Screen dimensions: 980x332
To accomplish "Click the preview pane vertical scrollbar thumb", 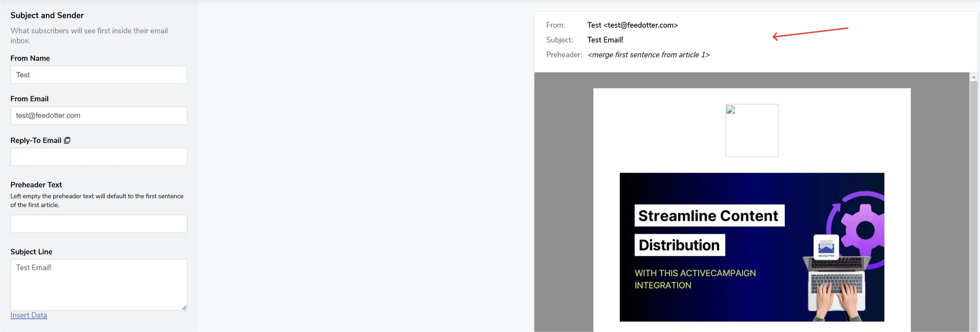I will (x=974, y=204).
